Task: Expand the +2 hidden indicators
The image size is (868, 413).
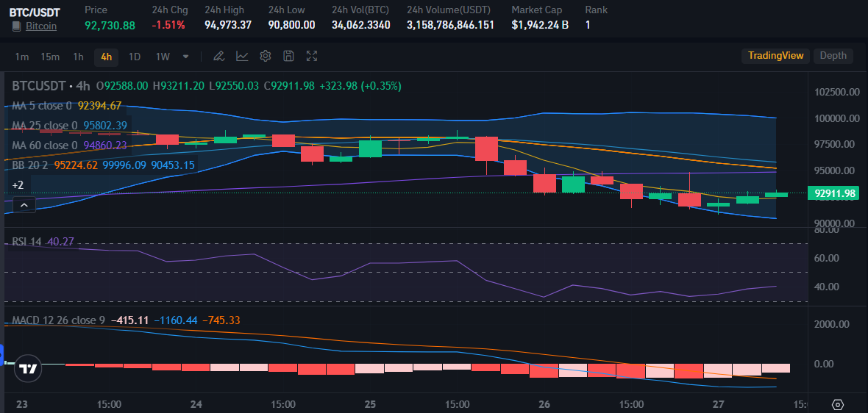Action: tap(18, 184)
